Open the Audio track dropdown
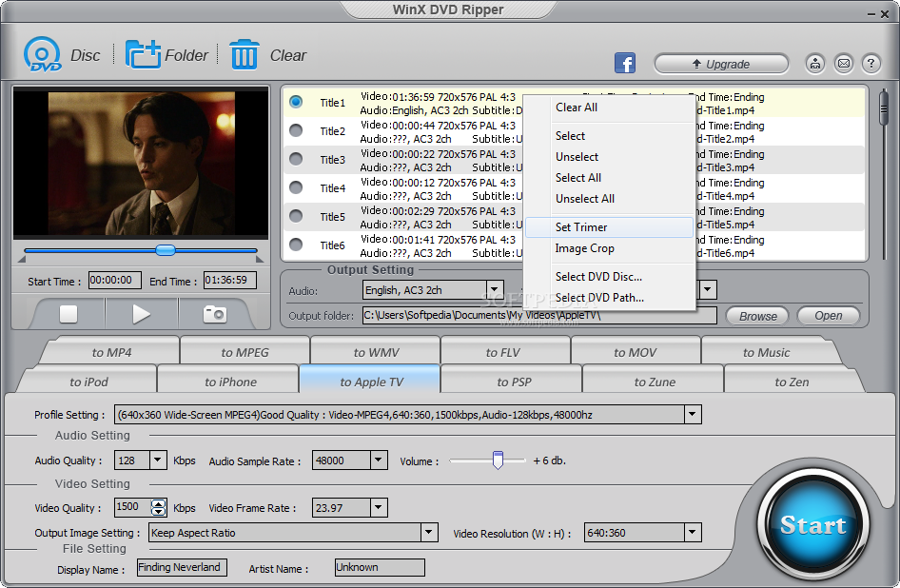900x588 pixels. click(495, 290)
